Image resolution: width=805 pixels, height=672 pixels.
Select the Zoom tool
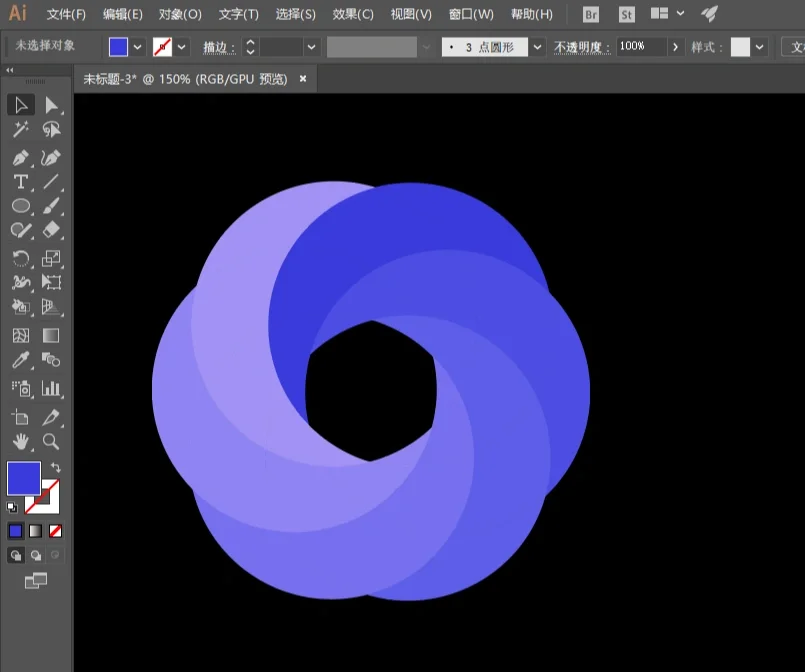pos(51,441)
